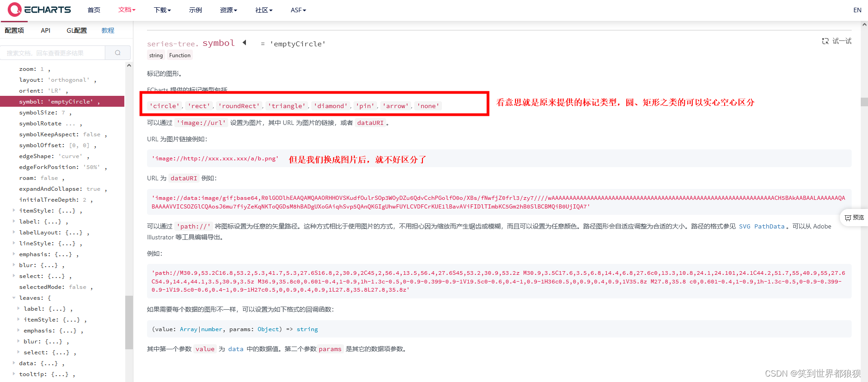The width and height of the screenshot is (868, 382).
Task: Click the sidebar scrollbar thumb
Action: click(129, 322)
